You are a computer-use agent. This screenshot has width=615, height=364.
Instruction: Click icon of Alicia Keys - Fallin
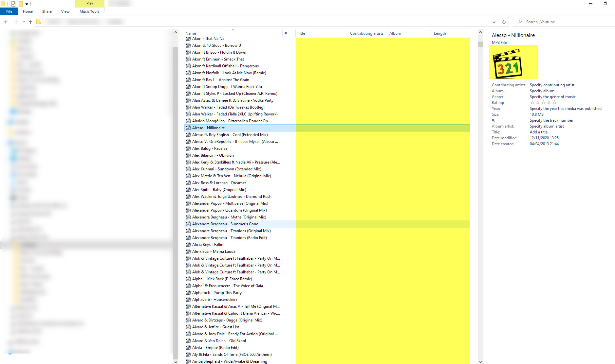click(188, 245)
